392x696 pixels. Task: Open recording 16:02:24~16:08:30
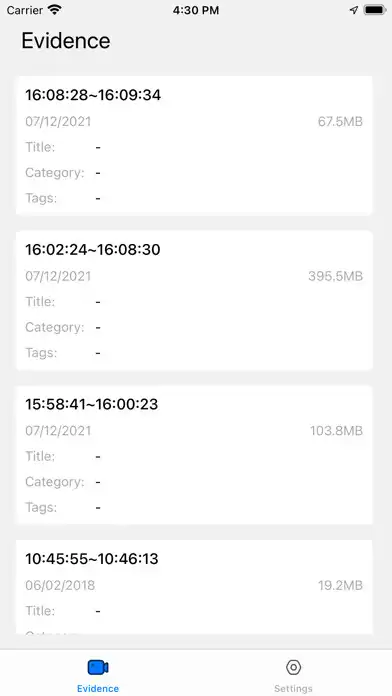click(194, 301)
